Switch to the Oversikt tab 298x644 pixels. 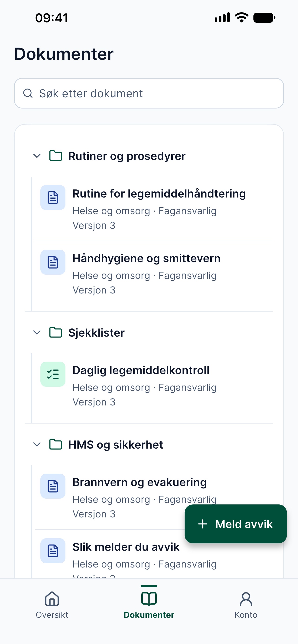[x=52, y=605]
